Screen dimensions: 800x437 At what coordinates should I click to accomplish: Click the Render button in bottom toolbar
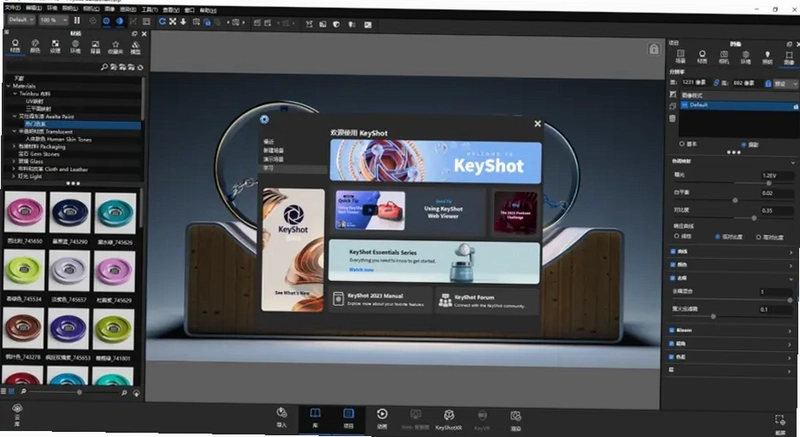(516, 421)
